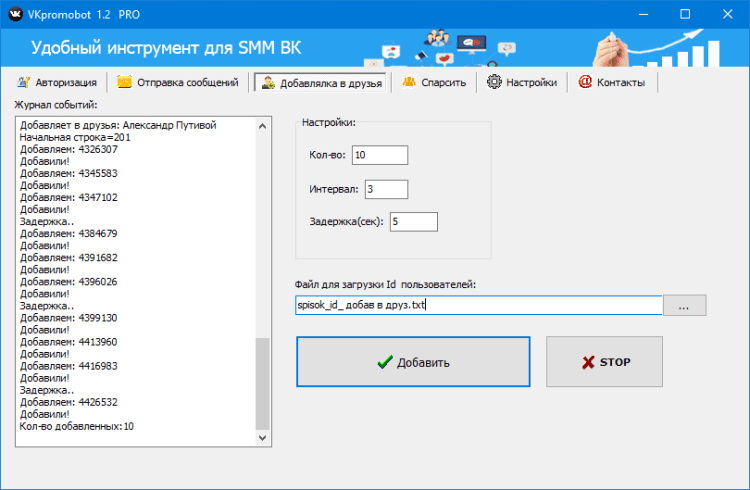750x490 pixels.
Task: Open the Авторизация tab
Action: click(57, 82)
